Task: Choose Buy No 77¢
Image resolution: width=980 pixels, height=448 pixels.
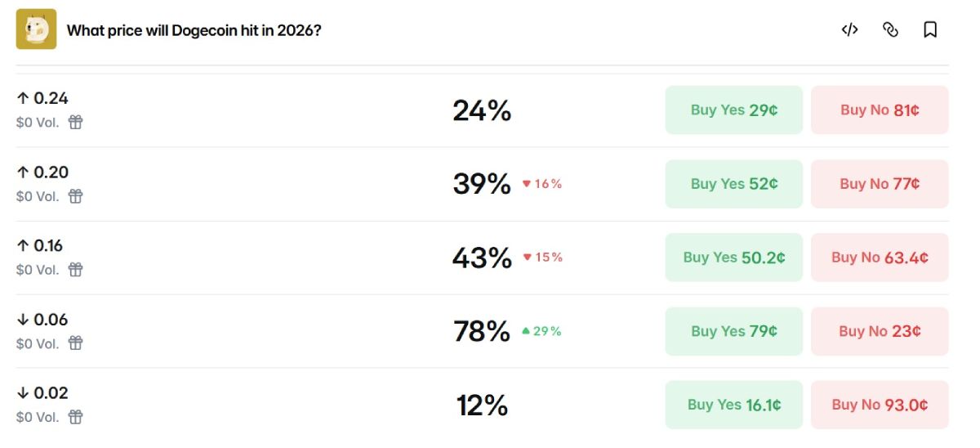Action: [x=880, y=184]
